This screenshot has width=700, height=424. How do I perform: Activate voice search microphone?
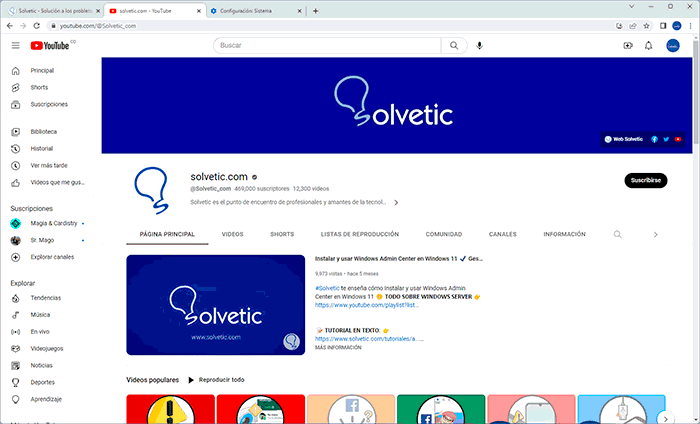[479, 46]
